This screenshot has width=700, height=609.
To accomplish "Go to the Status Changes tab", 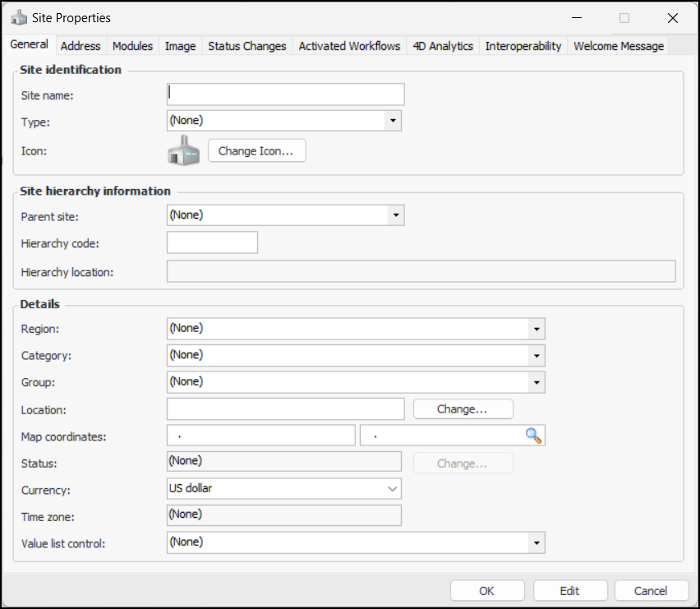I will tap(246, 46).
